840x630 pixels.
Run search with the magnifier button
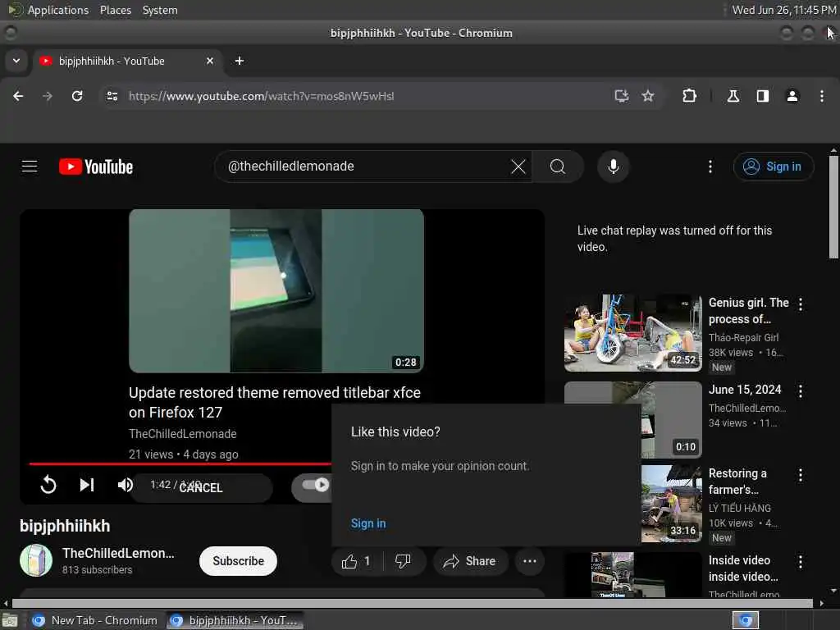pyautogui.click(x=558, y=167)
